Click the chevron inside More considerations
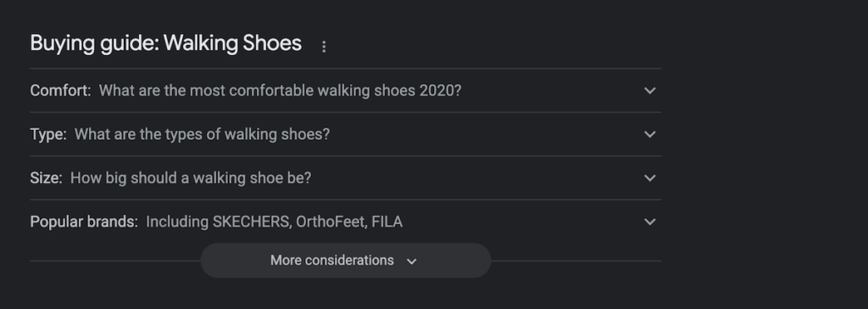This screenshot has width=868, height=309. (x=411, y=261)
